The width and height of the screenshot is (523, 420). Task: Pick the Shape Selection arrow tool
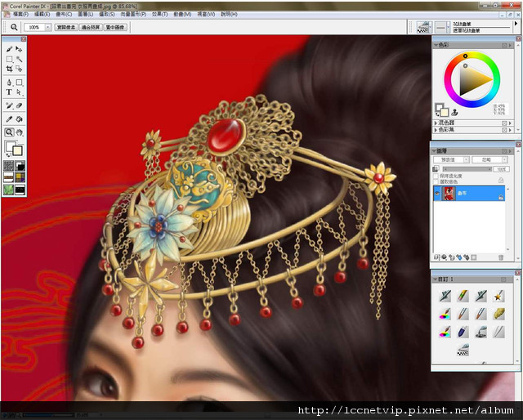[19, 92]
